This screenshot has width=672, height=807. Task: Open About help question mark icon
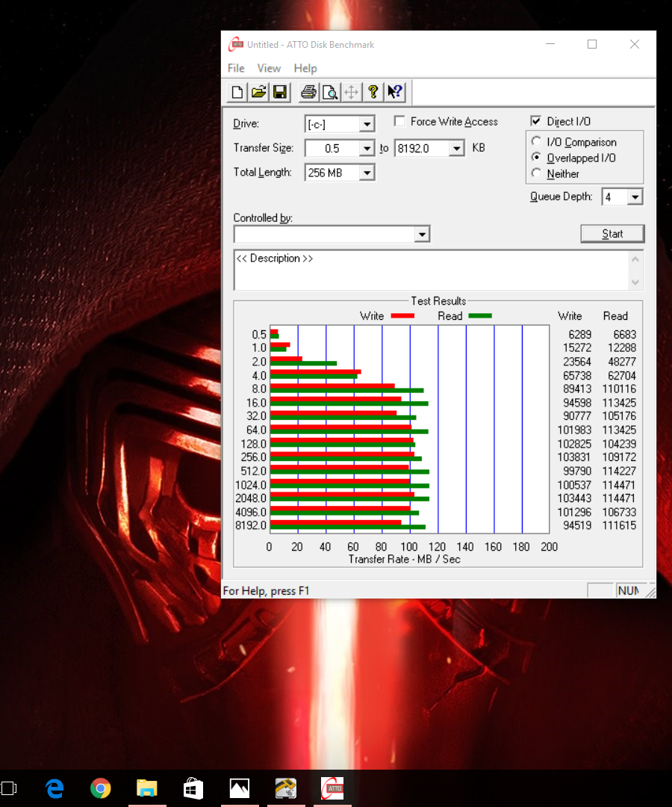373,92
